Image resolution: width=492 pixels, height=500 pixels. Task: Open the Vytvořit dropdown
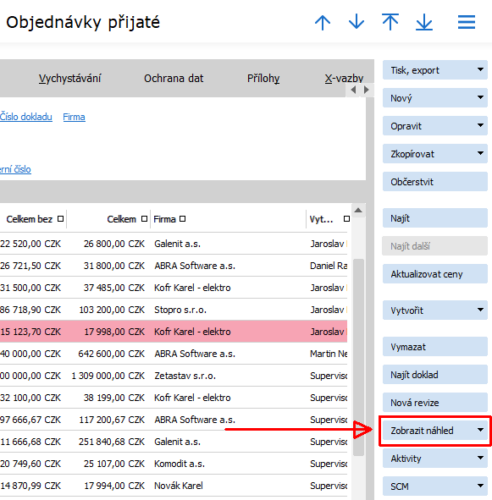(x=435, y=310)
